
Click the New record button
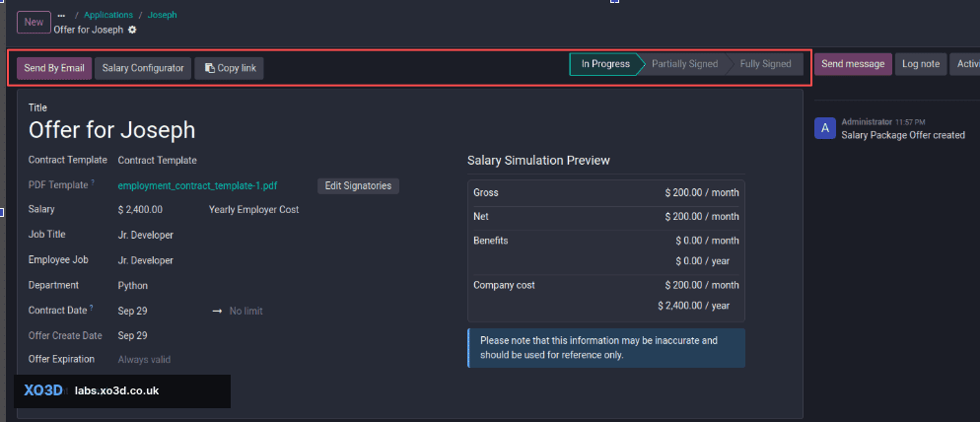34,23
